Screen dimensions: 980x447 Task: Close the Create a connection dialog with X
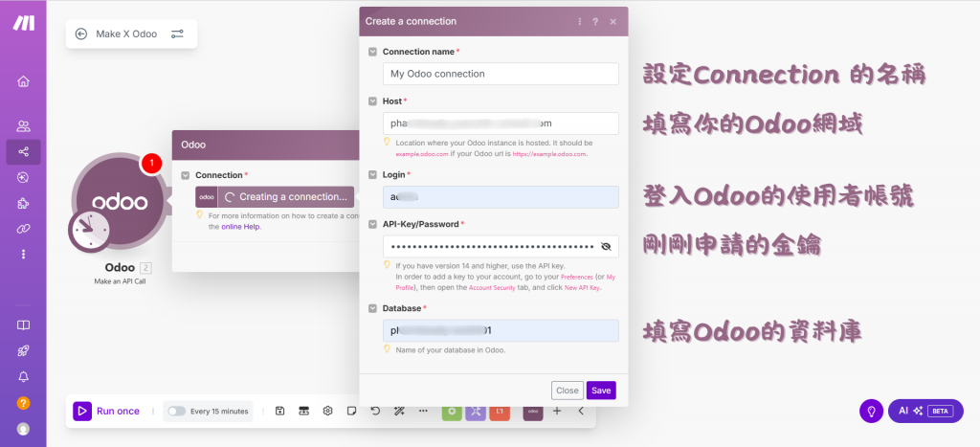click(x=612, y=21)
